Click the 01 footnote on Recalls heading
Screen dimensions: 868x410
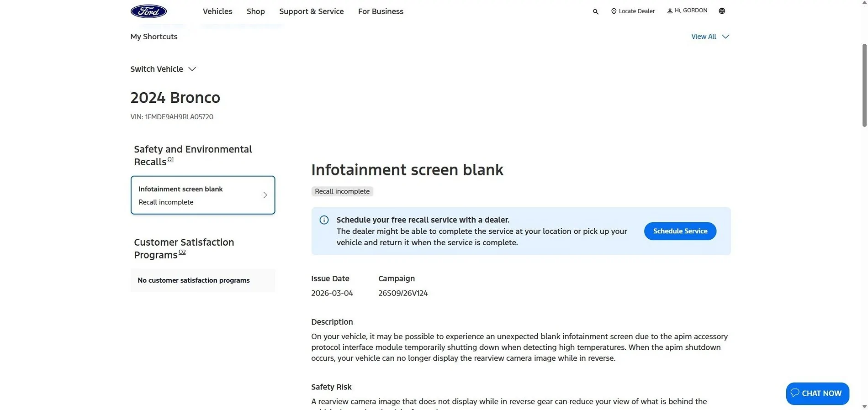tap(170, 159)
